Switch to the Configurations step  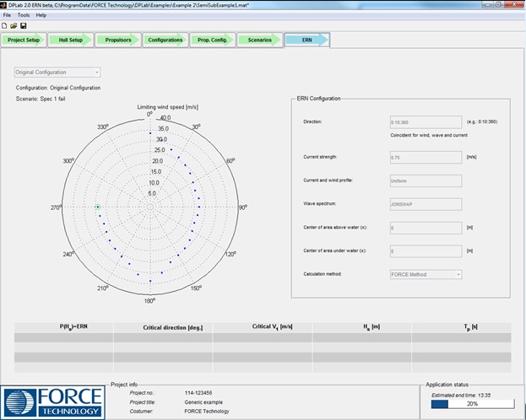165,40
